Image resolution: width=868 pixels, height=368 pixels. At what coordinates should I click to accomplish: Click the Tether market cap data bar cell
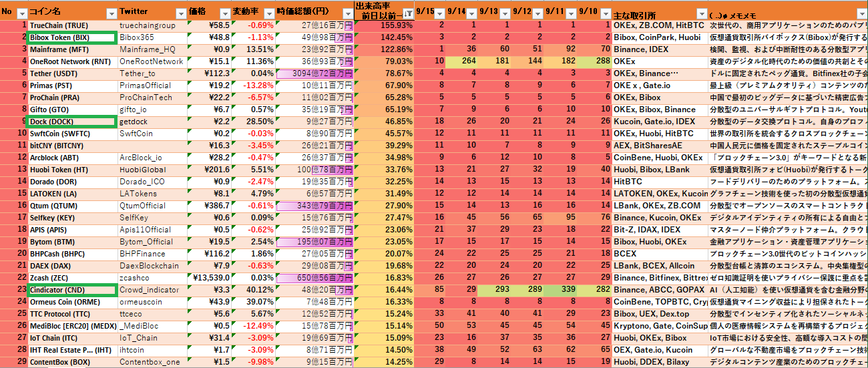(x=314, y=73)
